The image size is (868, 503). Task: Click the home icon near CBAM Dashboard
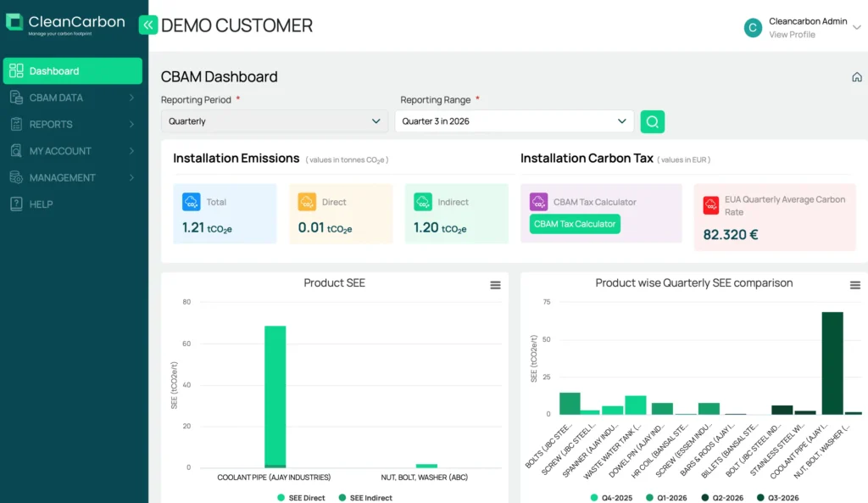coord(857,77)
